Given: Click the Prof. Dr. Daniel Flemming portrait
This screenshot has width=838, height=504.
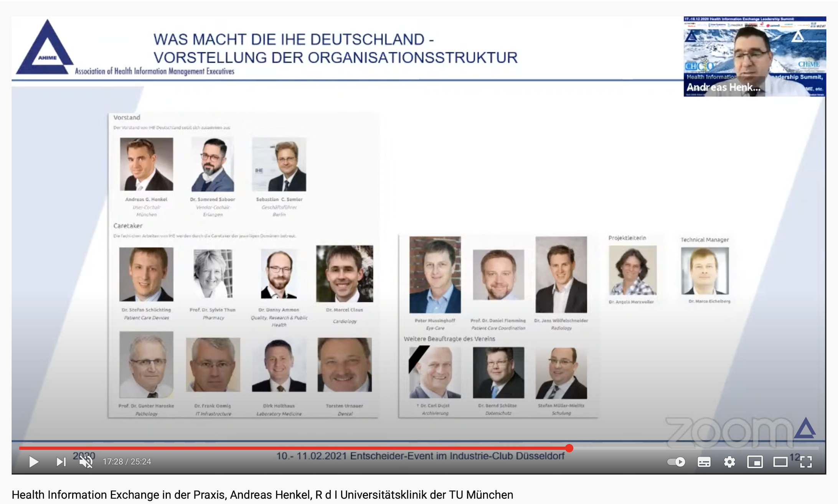Looking at the screenshot, I should click(x=498, y=275).
